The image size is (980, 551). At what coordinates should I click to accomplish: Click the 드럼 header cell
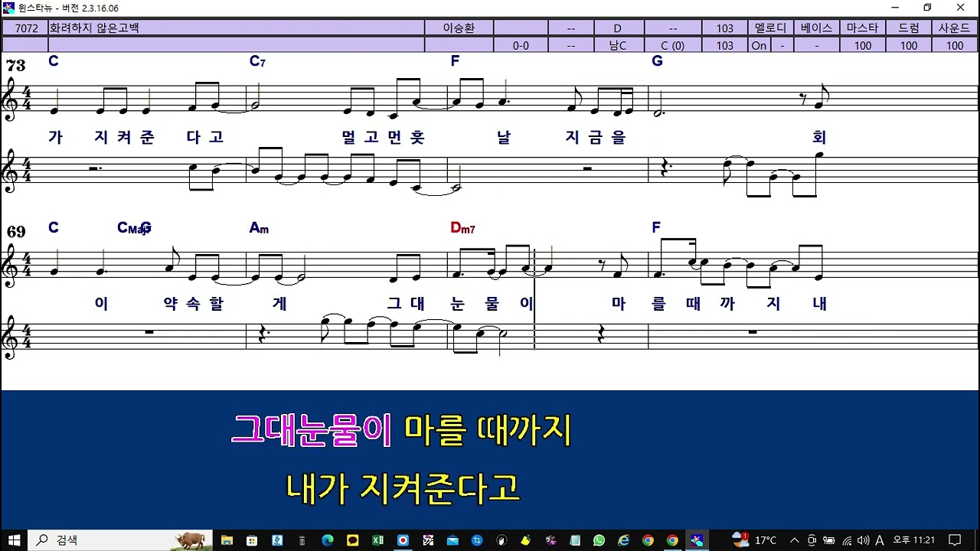908,28
